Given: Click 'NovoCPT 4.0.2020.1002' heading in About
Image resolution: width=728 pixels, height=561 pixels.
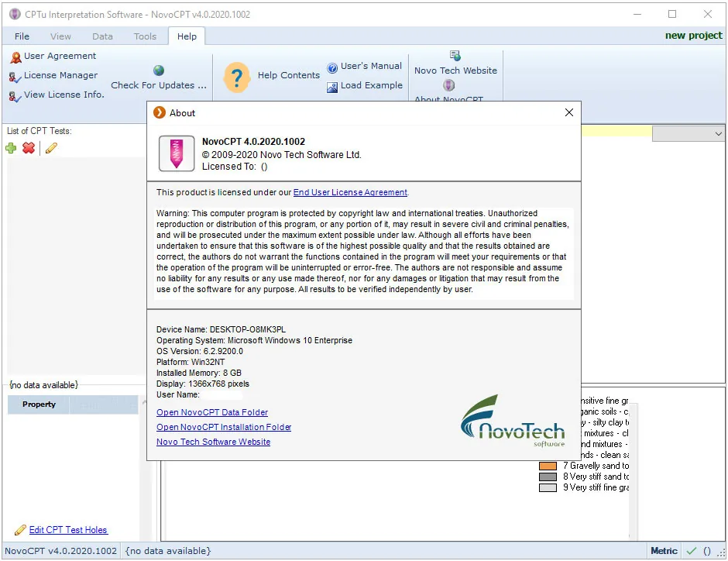Looking at the screenshot, I should (x=253, y=142).
